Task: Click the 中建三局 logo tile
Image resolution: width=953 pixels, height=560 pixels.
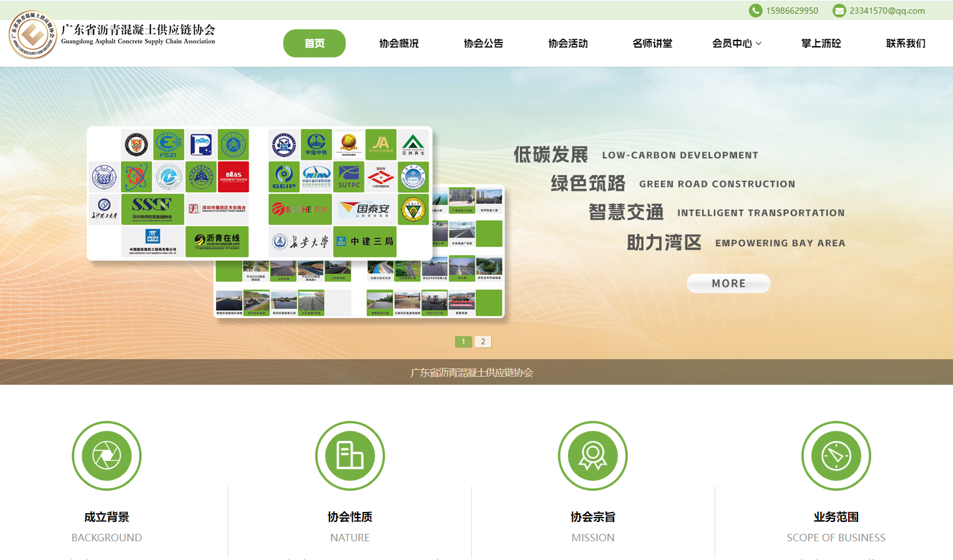Action: tap(365, 242)
